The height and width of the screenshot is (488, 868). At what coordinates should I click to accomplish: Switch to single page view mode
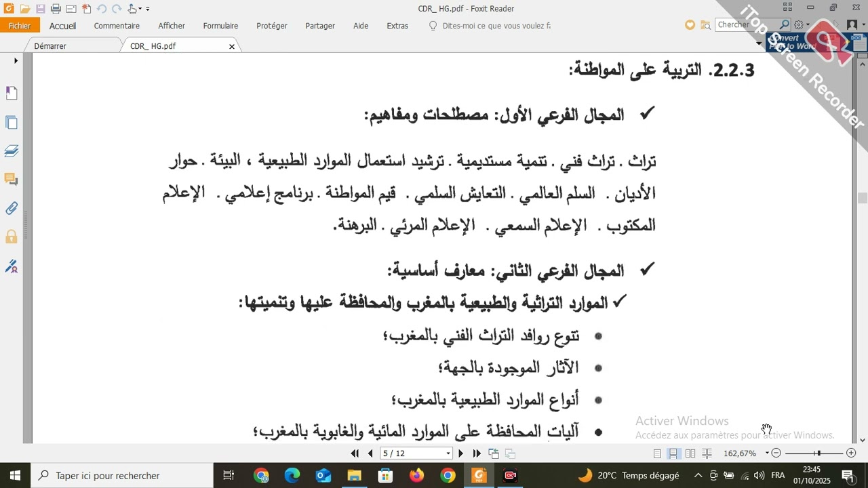coord(657,453)
